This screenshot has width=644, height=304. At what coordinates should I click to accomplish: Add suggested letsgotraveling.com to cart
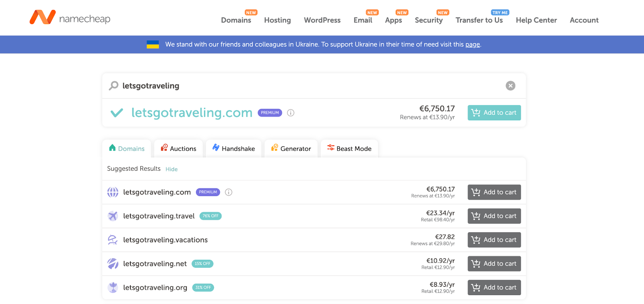point(494,192)
